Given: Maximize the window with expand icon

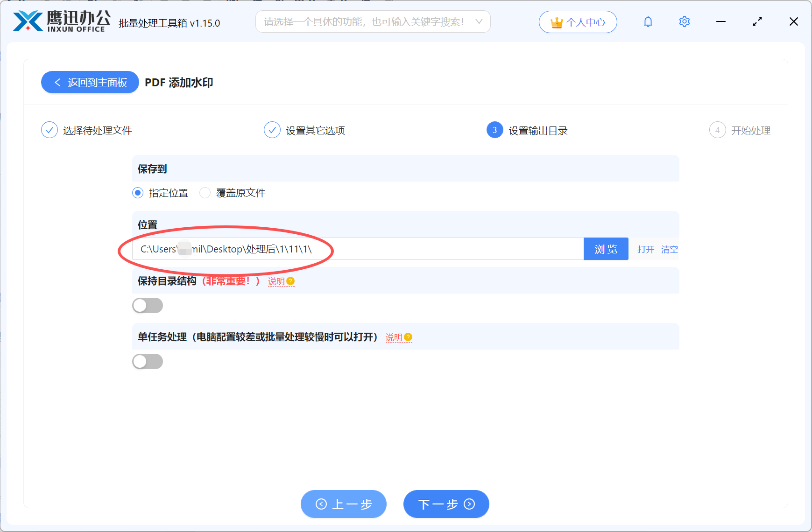Looking at the screenshot, I should (x=757, y=21).
